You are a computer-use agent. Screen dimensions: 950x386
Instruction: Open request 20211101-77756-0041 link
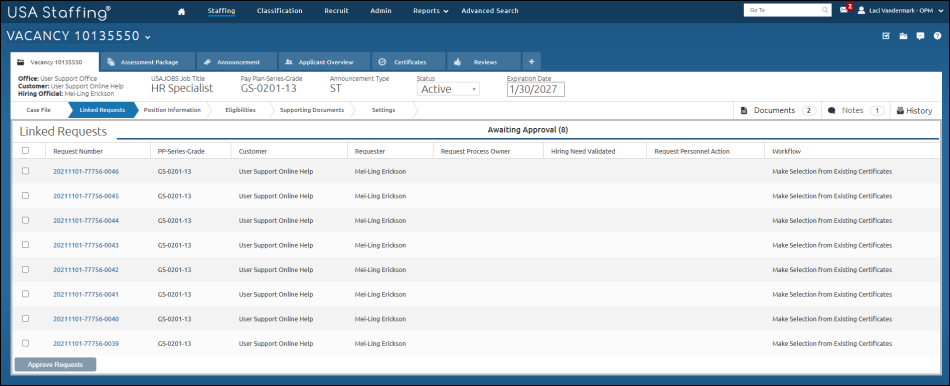[86, 294]
